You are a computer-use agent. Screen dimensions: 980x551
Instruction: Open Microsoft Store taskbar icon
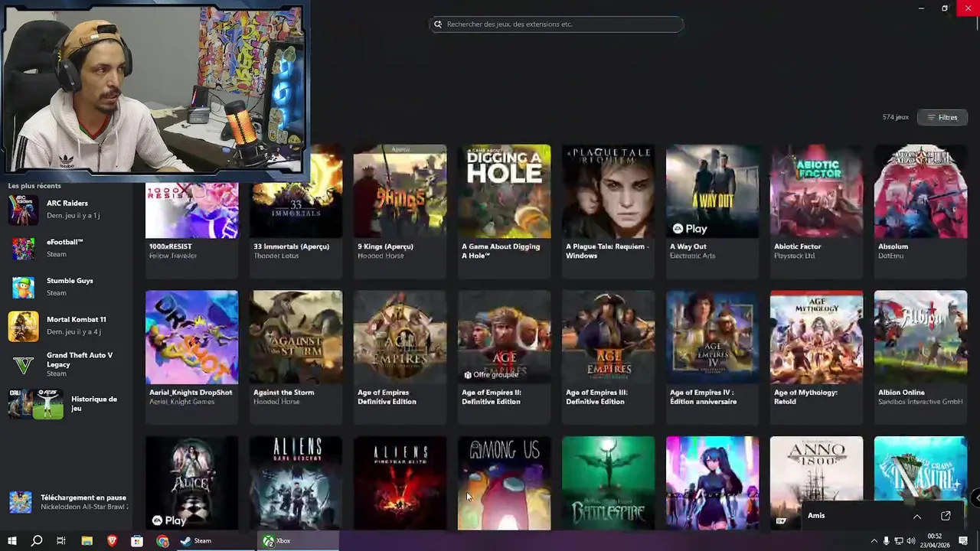137,540
